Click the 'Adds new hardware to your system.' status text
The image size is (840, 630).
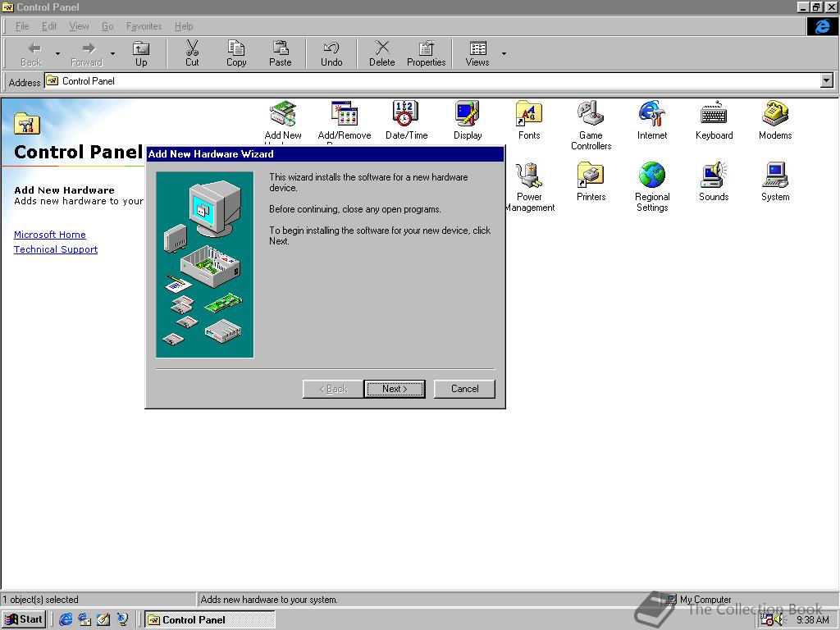pos(269,600)
